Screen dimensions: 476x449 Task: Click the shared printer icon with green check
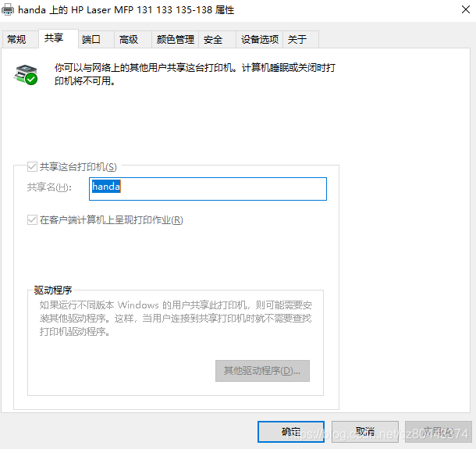point(26,74)
